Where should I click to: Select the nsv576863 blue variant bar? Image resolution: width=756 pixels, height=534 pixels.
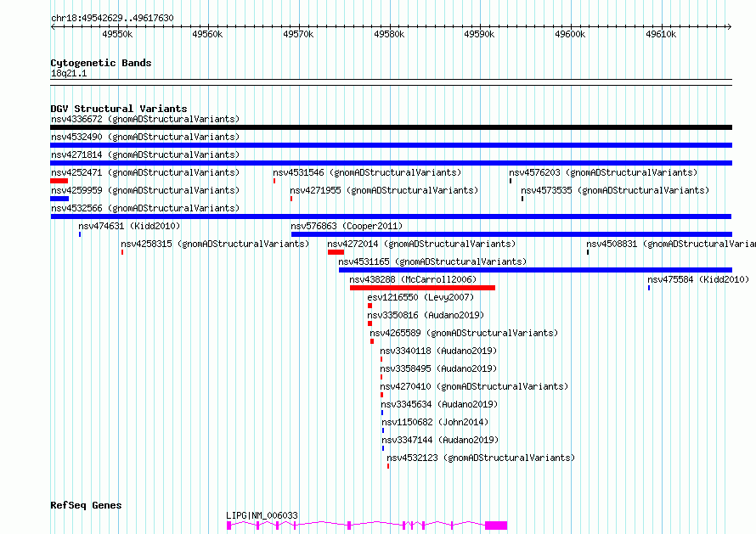point(511,234)
